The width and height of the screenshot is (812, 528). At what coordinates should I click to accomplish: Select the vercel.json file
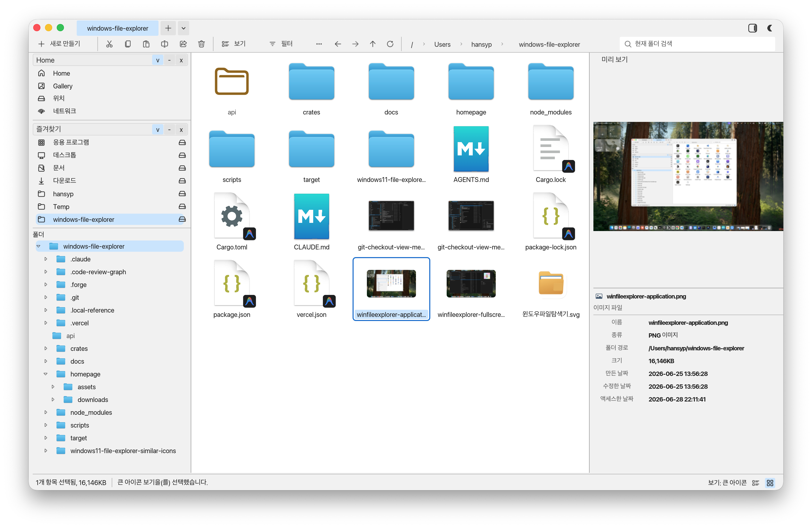pos(311,284)
